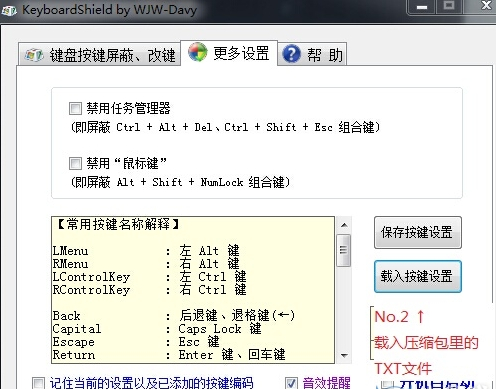Enable the 禁用"鼠标键" checkbox
The height and width of the screenshot is (389, 496).
75,163
